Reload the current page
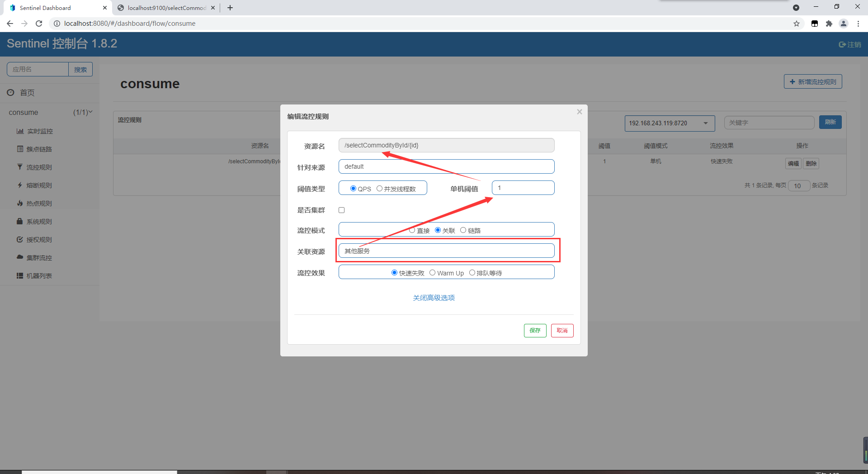 pos(39,24)
